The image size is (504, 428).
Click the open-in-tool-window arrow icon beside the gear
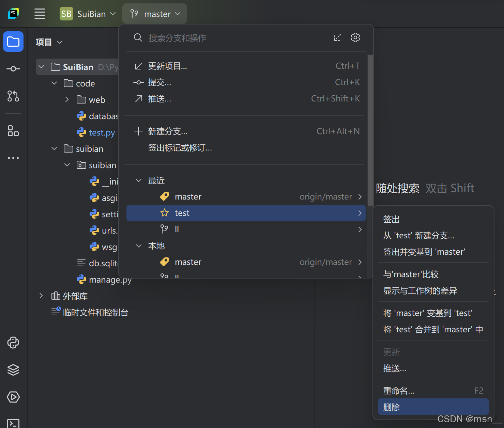[x=337, y=37]
